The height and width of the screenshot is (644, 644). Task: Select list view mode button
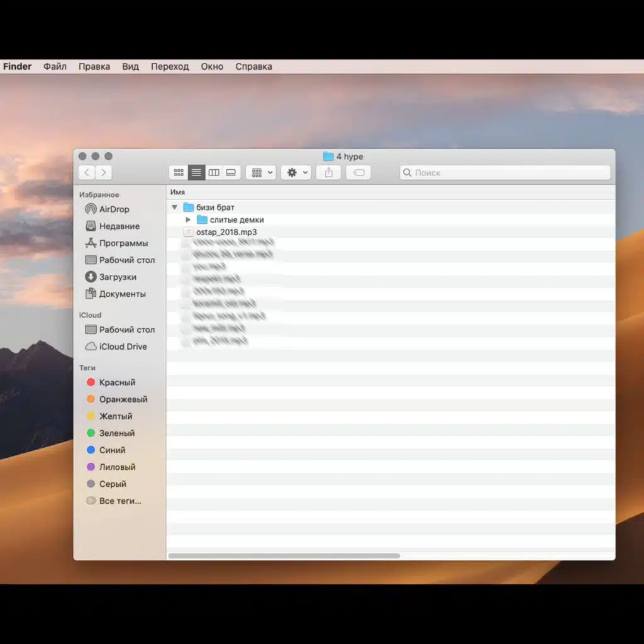(x=196, y=172)
